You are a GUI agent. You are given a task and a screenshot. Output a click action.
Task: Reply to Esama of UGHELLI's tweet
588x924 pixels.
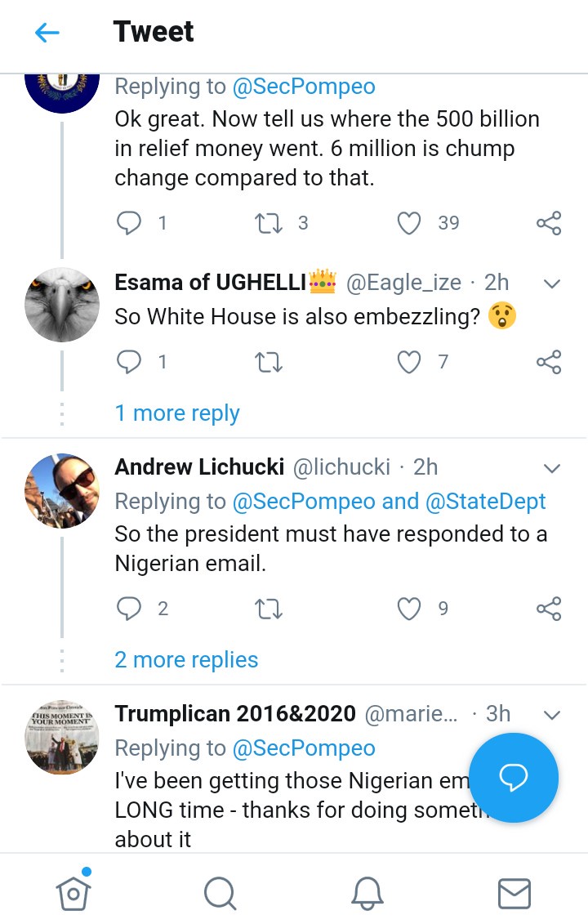[x=129, y=362]
